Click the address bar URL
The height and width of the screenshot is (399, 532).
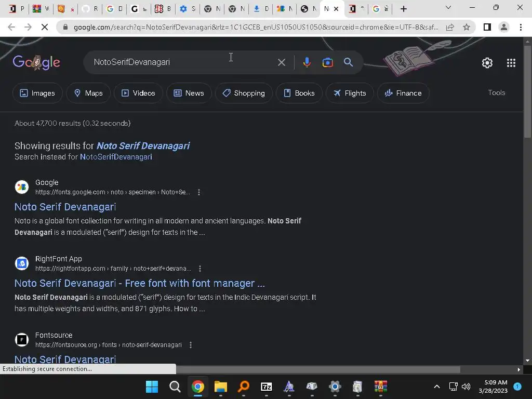tap(256, 27)
